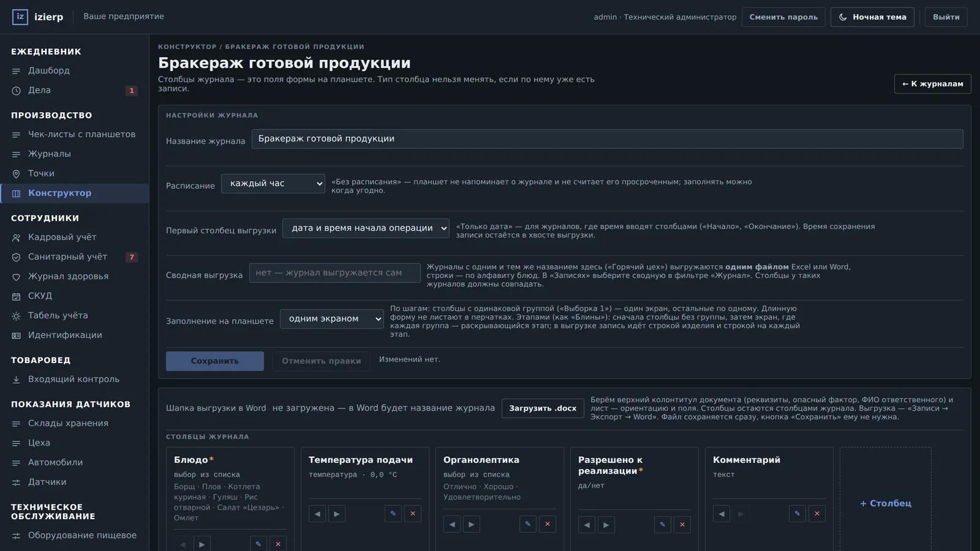Image resolution: width=980 pixels, height=551 pixels.
Task: Move Разрешено к реализации column right
Action: coord(606,525)
